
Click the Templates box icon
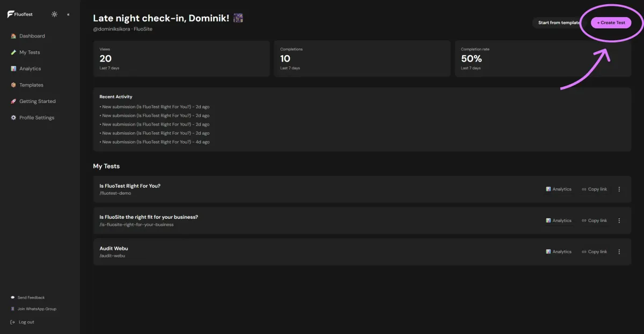coord(13,85)
